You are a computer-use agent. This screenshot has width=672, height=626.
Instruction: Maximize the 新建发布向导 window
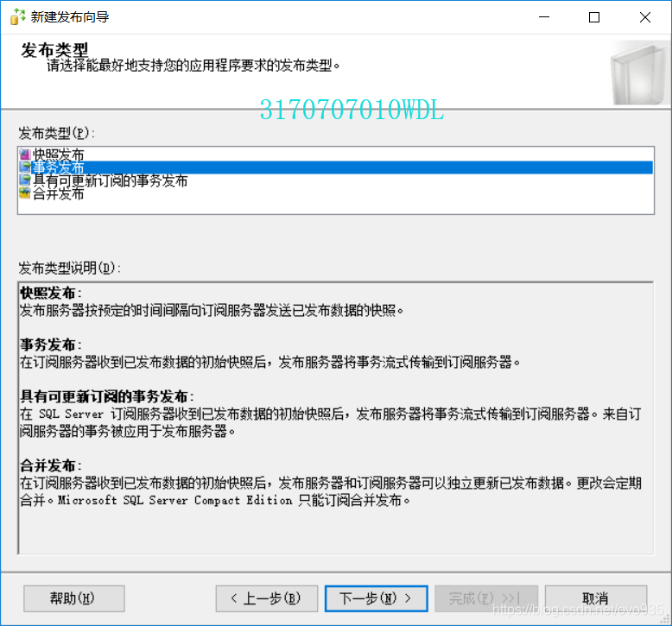click(x=594, y=17)
